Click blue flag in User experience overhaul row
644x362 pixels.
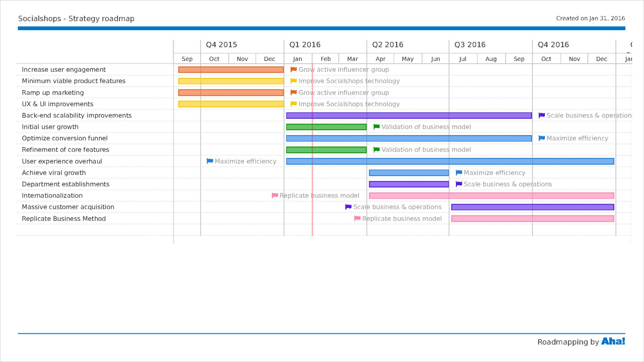[x=210, y=161]
